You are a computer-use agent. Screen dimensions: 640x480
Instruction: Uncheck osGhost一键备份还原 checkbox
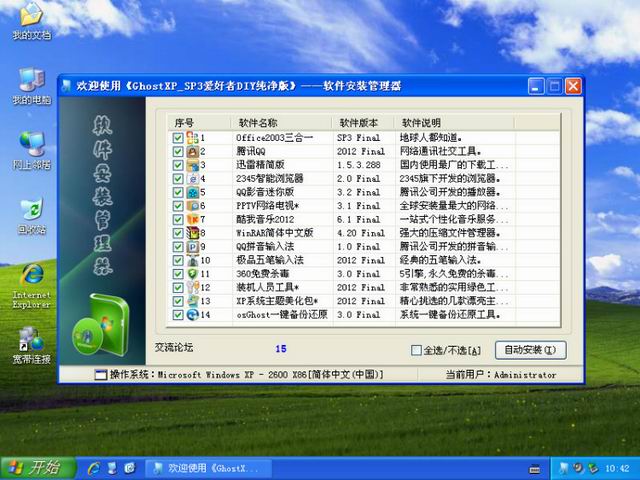click(178, 315)
